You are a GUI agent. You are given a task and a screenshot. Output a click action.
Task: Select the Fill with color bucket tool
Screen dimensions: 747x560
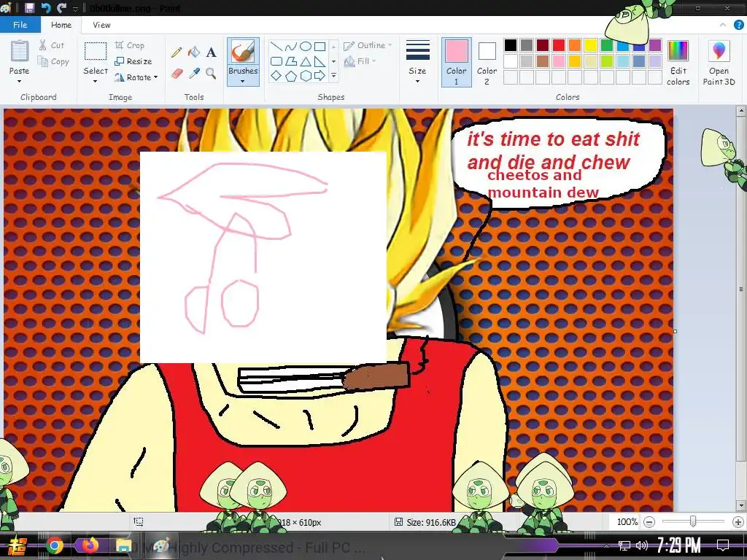tap(194, 52)
